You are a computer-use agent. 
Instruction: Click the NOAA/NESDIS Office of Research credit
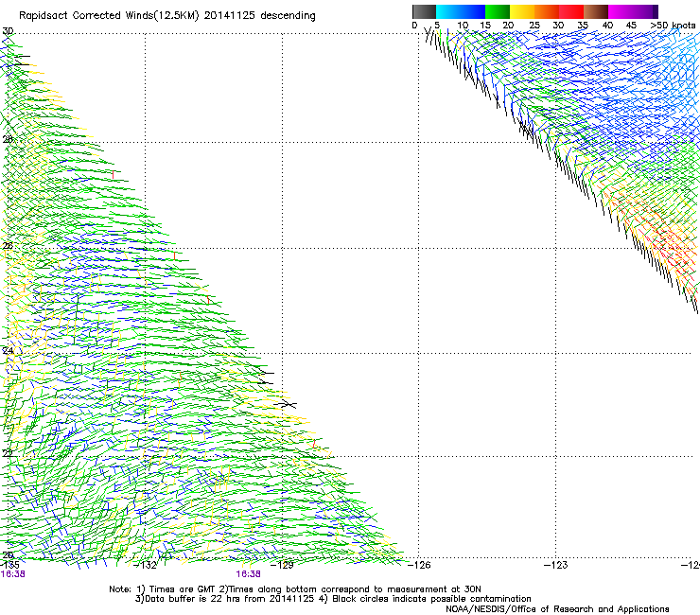(557, 609)
